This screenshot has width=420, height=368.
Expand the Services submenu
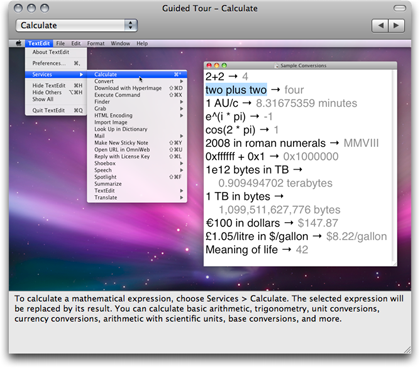tap(56, 74)
